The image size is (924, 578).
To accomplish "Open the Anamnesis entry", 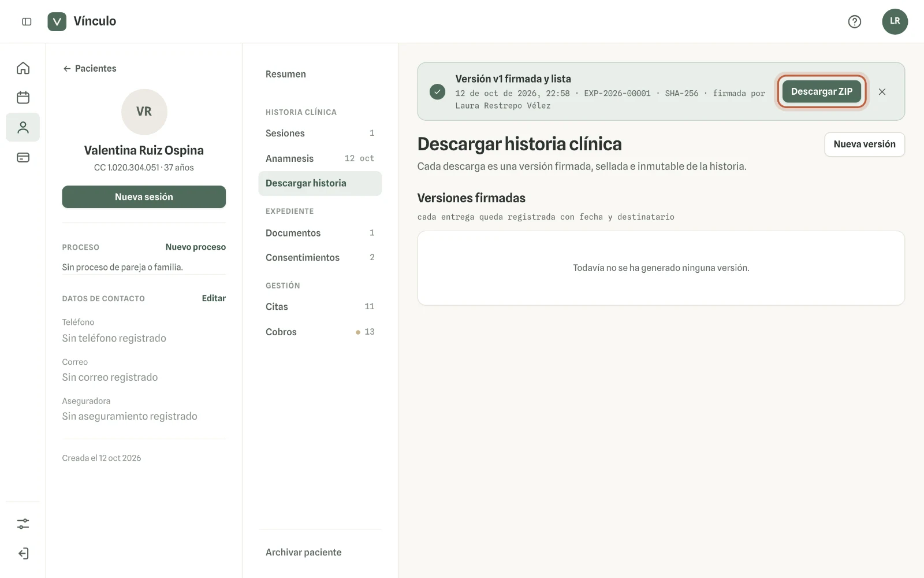I will pyautogui.click(x=320, y=158).
